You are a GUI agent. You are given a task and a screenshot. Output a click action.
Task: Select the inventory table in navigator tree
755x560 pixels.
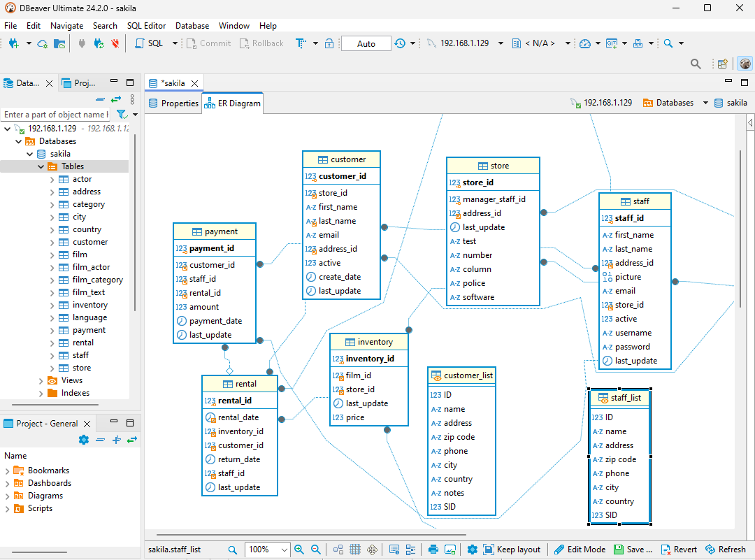(89, 305)
